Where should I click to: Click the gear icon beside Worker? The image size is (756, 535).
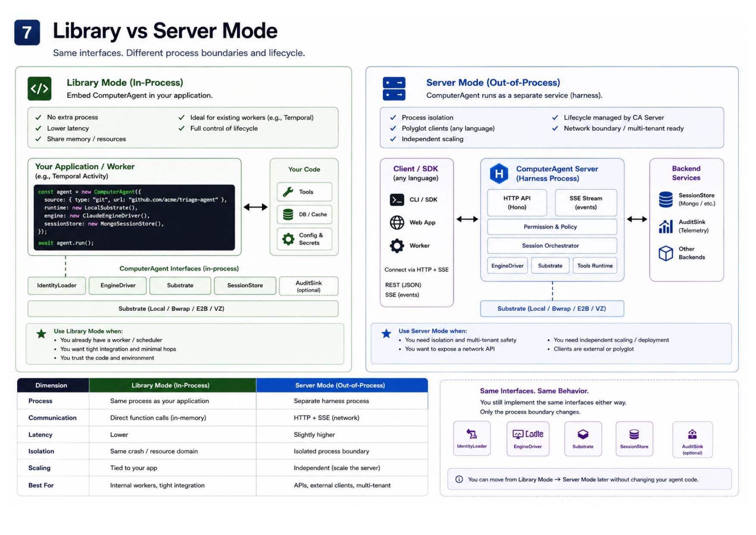click(397, 246)
